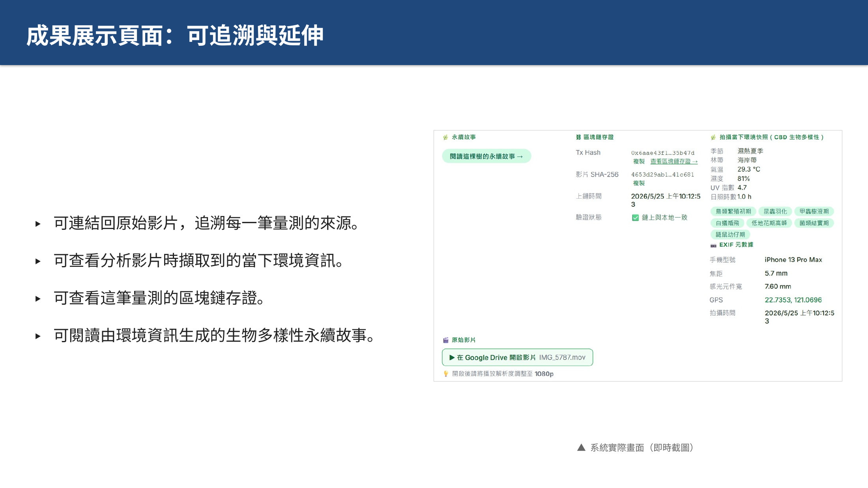Click the 感光元件寬 value 7.60 mm
This screenshot has height=488, width=868.
click(x=778, y=287)
